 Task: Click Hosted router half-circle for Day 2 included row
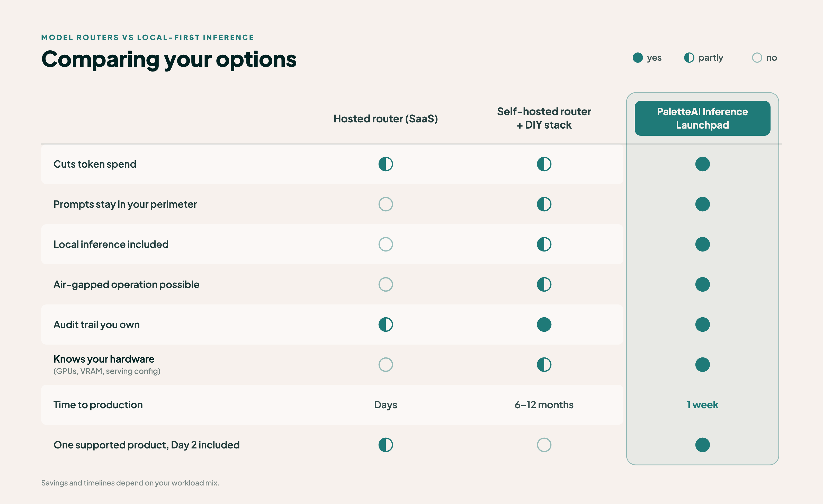pyautogui.click(x=386, y=445)
